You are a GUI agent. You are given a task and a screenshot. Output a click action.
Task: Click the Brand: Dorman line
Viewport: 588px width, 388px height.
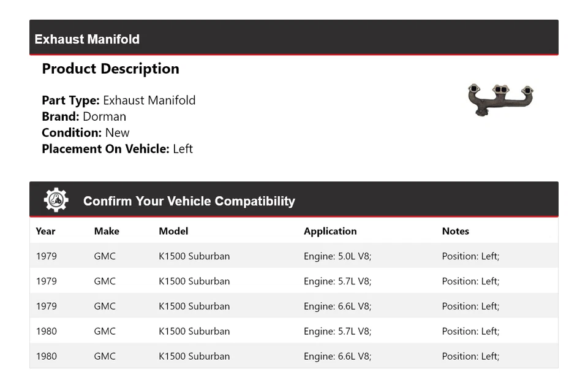coord(84,116)
